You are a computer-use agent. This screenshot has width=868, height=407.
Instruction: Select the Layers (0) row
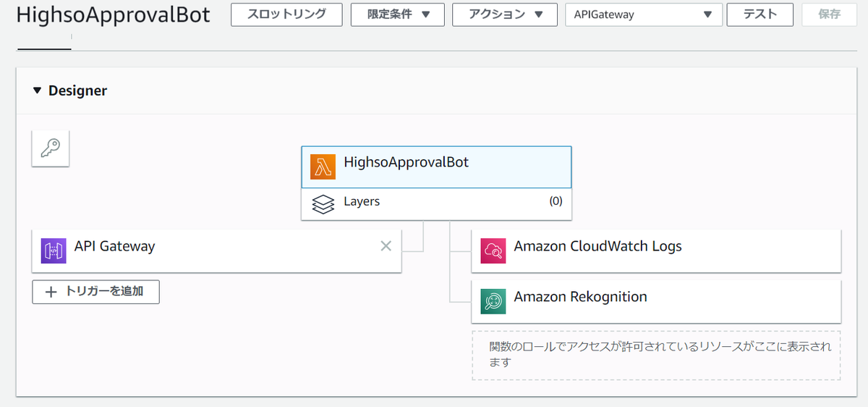point(437,204)
